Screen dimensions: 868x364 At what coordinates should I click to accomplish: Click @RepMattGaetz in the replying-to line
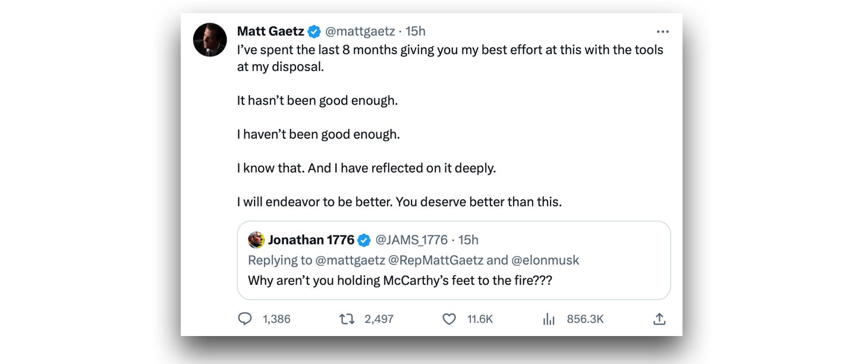coord(436,260)
